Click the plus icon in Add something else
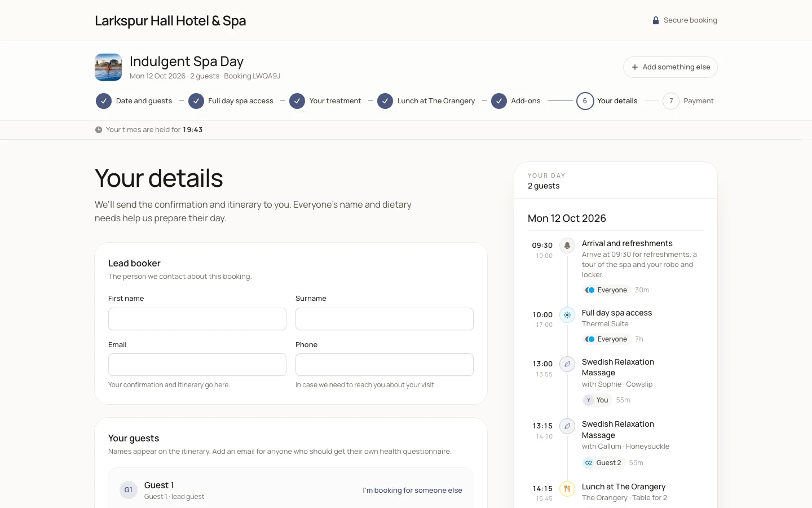This screenshot has height=508, width=812. (635, 67)
